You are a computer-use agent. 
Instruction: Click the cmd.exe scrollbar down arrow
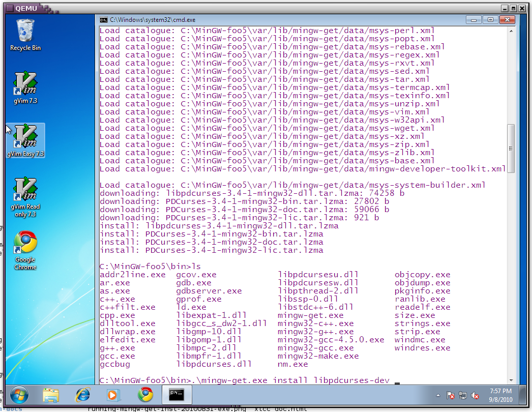tap(511, 380)
